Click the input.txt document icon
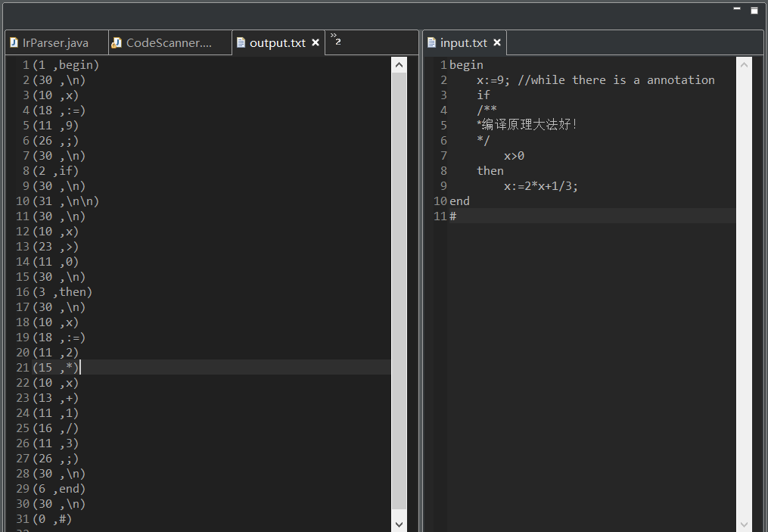 (431, 42)
